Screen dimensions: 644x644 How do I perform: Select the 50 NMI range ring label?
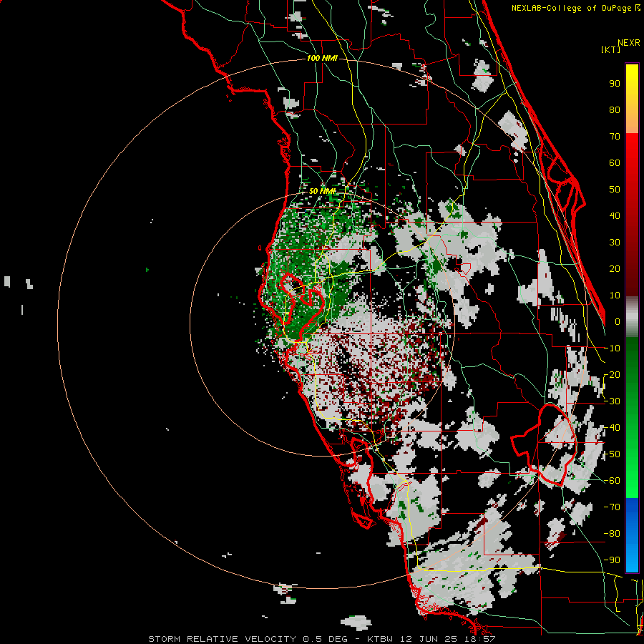tap(322, 191)
